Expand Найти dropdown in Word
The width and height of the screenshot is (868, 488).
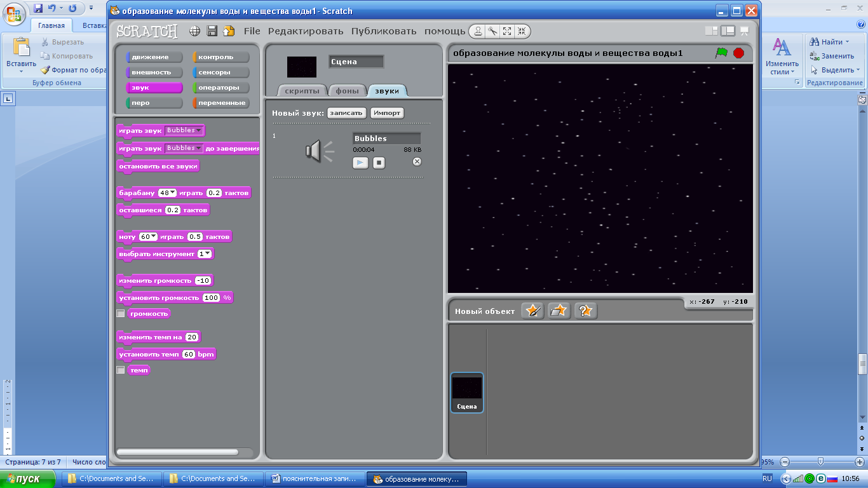pyautogui.click(x=848, y=42)
